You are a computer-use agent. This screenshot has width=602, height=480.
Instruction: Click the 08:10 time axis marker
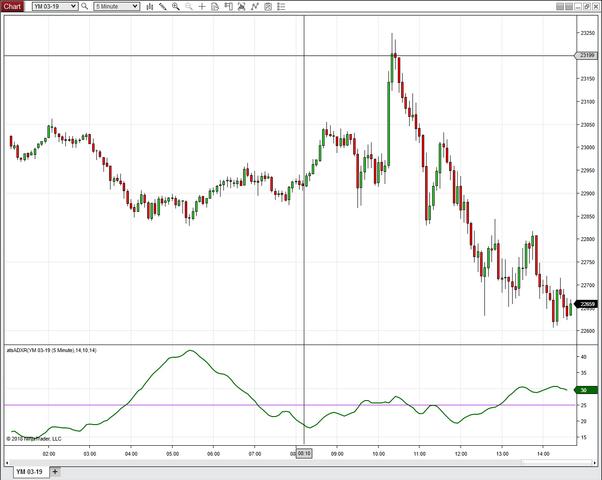(303, 453)
